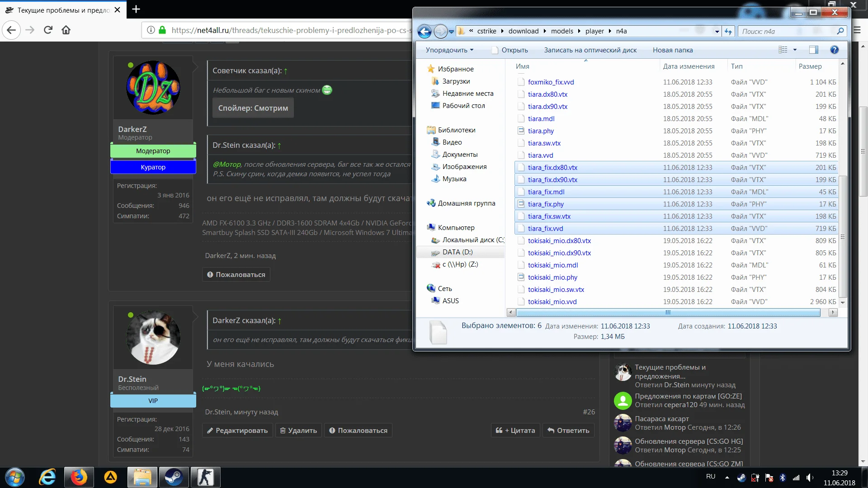Choose Записать на оптический диск
Image resolution: width=868 pixels, height=488 pixels.
(590, 50)
